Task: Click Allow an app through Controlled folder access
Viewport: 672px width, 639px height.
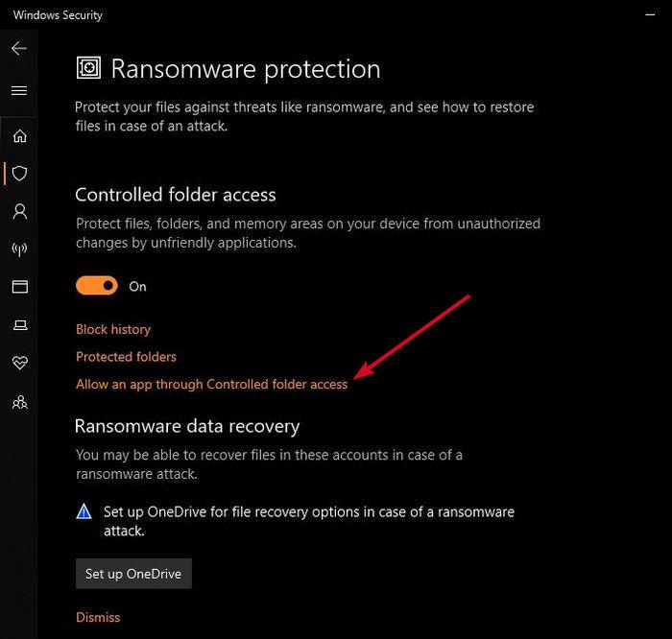Action: pyautogui.click(x=211, y=384)
